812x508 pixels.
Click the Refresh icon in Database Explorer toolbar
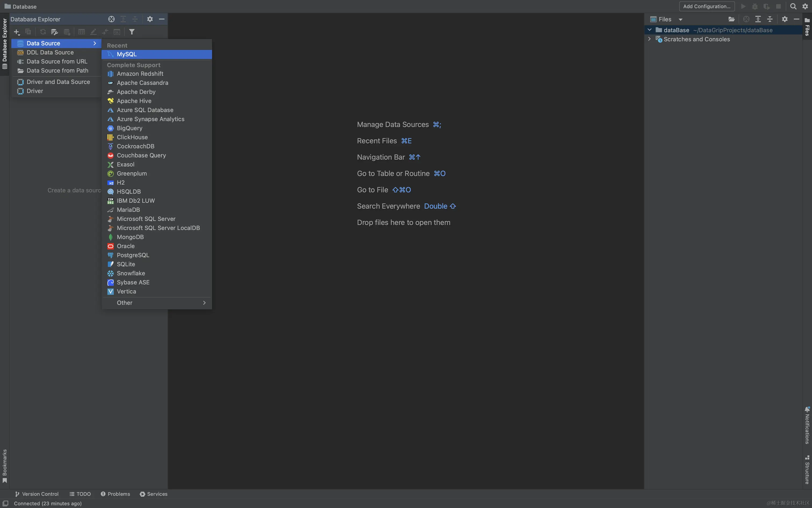(x=43, y=32)
